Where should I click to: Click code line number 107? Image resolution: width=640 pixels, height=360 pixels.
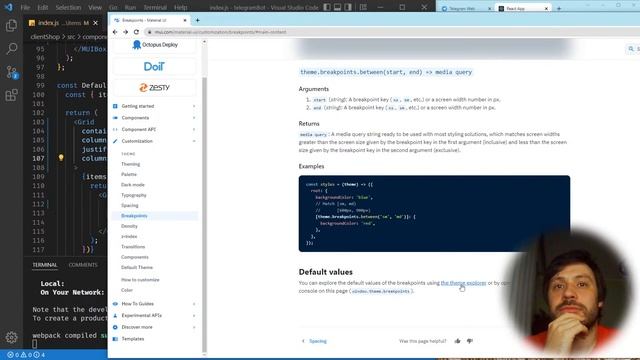coord(38,158)
